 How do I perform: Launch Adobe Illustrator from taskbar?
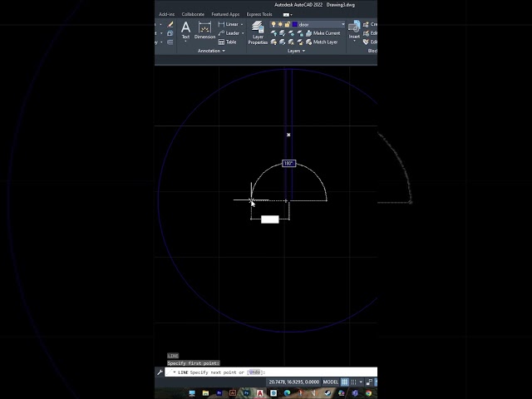tap(233, 393)
